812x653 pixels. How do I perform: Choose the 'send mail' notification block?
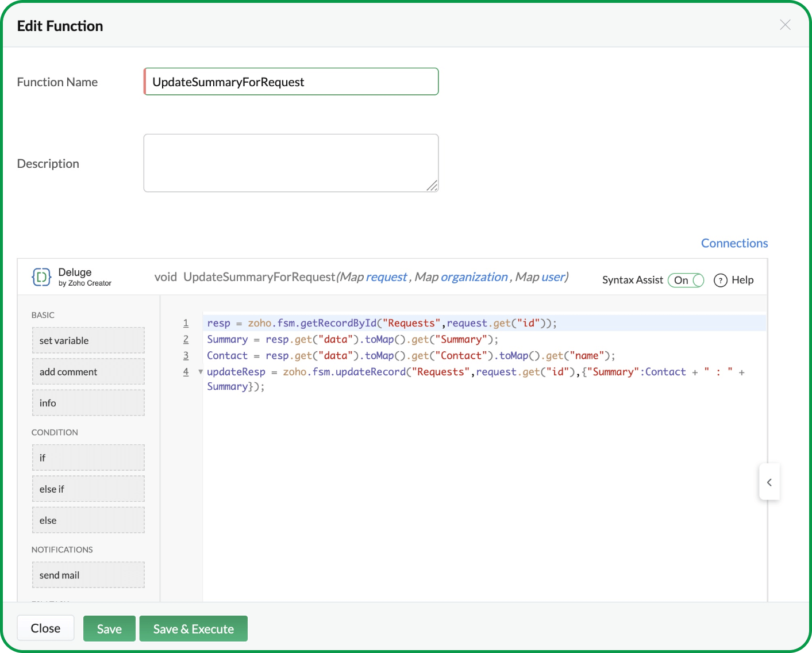(88, 575)
